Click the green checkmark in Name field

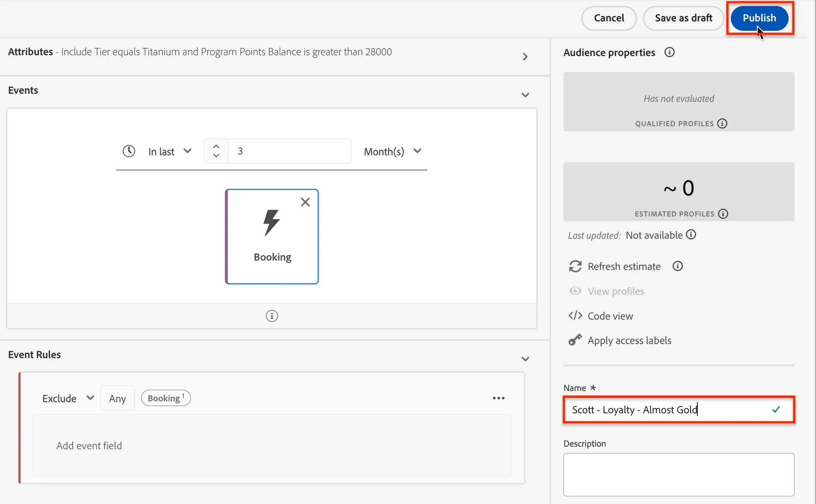pos(776,409)
